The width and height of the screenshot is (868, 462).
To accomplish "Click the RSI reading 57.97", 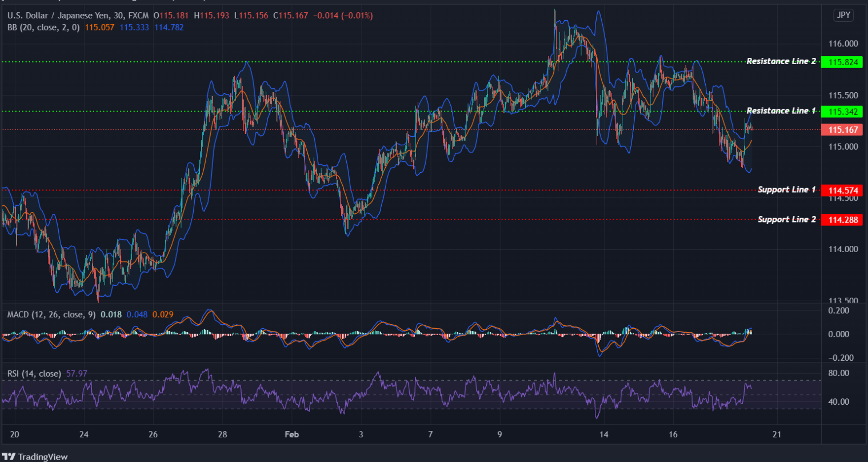I will (76, 374).
